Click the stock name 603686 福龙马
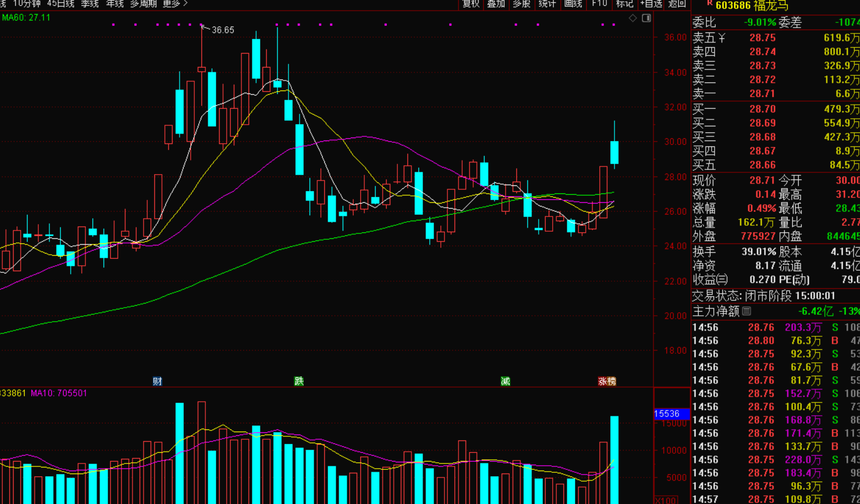Viewport: 860px width, 504px height. [752, 5]
